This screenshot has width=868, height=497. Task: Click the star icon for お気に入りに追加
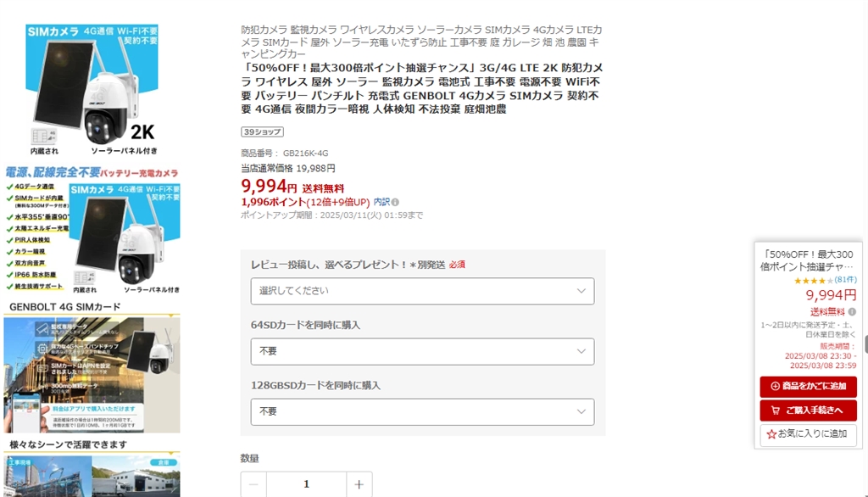[771, 434]
